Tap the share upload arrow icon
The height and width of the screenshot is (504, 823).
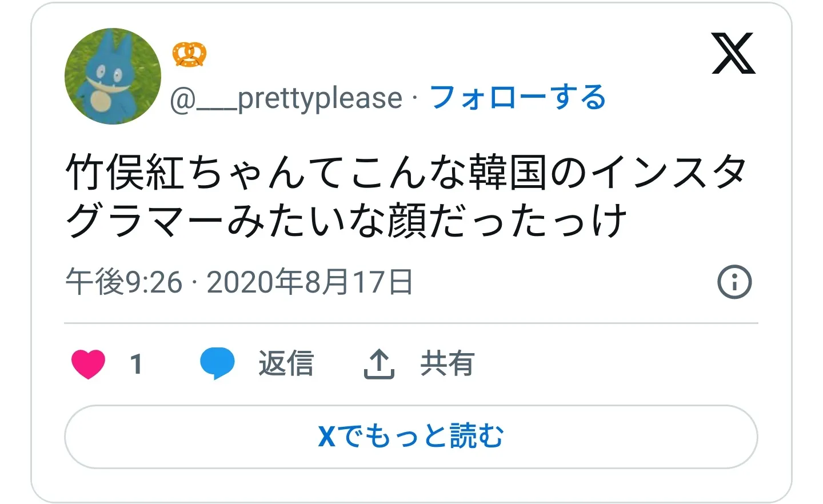point(379,364)
